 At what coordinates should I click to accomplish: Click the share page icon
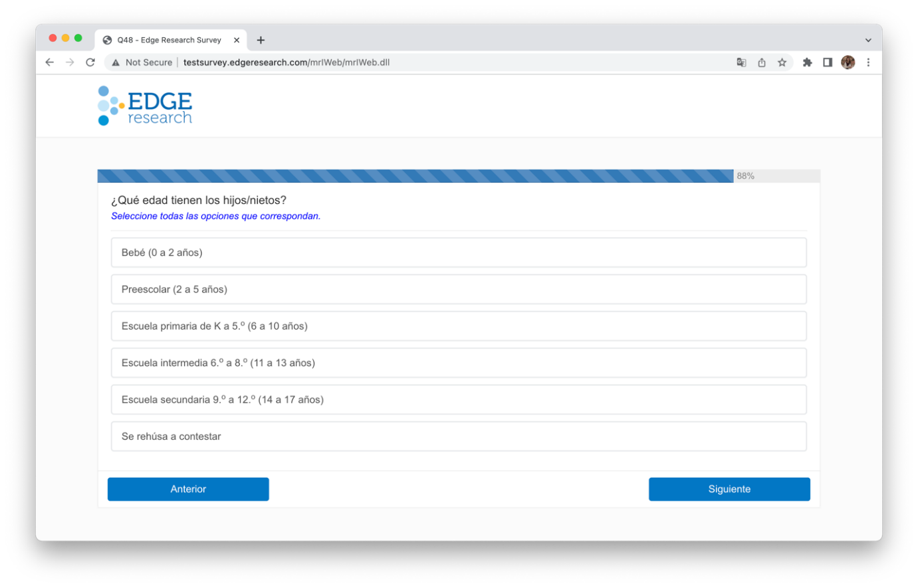(x=762, y=62)
